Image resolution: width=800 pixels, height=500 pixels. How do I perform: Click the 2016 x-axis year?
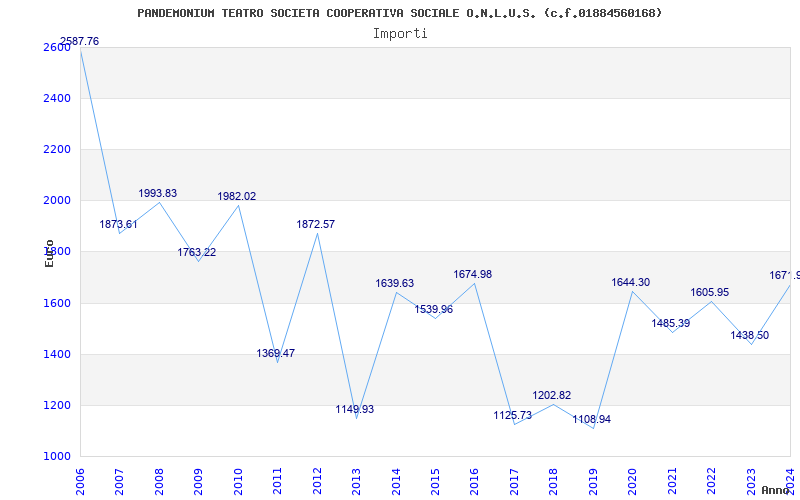click(475, 481)
